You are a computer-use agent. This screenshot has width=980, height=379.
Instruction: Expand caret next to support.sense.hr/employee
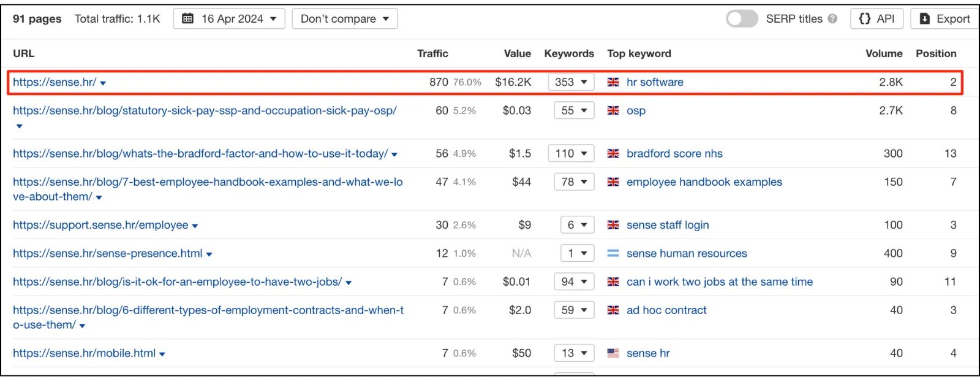pyautogui.click(x=195, y=226)
